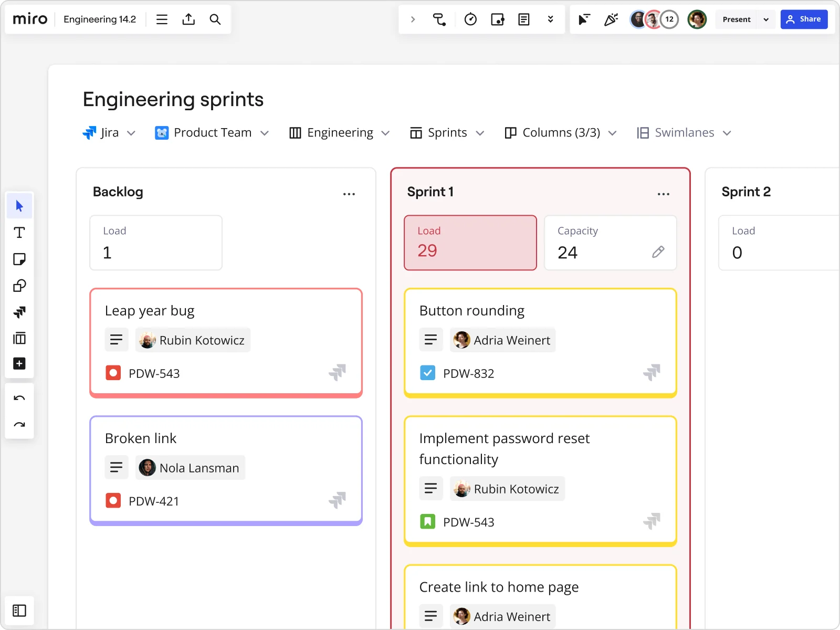Open the Swimlanes dropdown
The width and height of the screenshot is (840, 630).
point(684,133)
